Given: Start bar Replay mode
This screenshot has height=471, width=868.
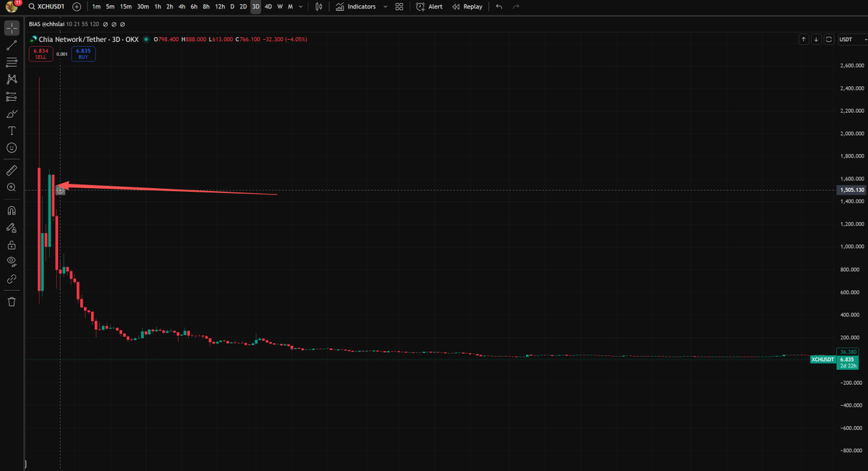Looking at the screenshot, I should click(x=467, y=7).
